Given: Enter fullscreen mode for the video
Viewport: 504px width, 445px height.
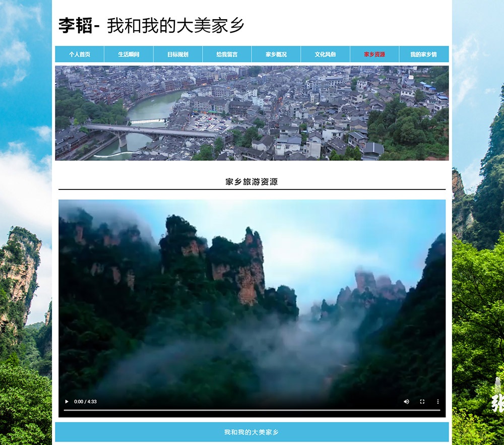Looking at the screenshot, I should click(422, 402).
